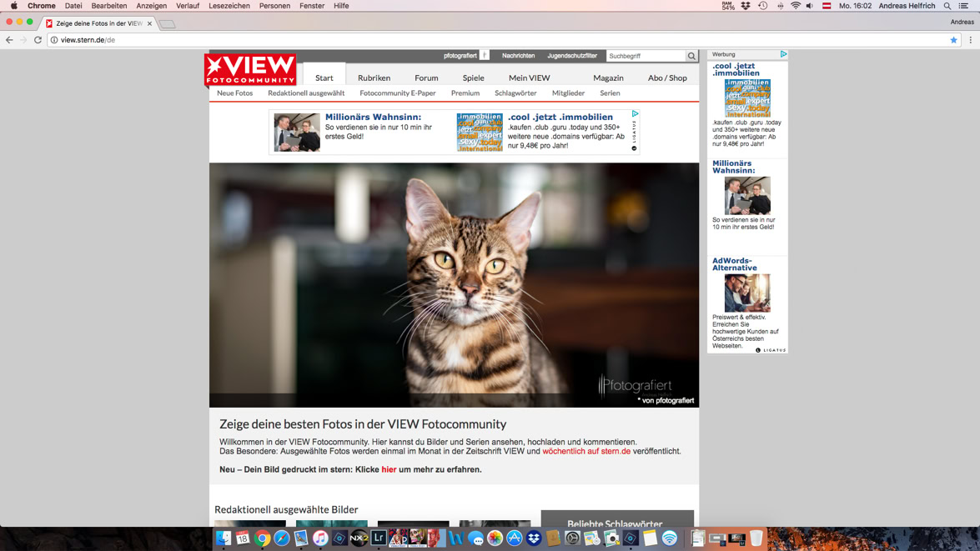Open the Mitglieder link
The height and width of the screenshot is (551, 980).
pos(568,93)
